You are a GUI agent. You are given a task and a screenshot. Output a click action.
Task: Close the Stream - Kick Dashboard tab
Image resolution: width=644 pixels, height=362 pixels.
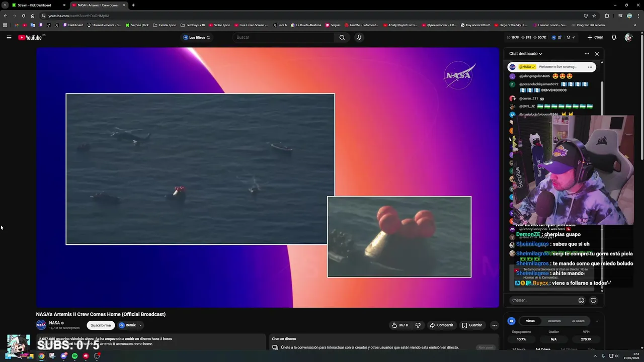tap(64, 5)
